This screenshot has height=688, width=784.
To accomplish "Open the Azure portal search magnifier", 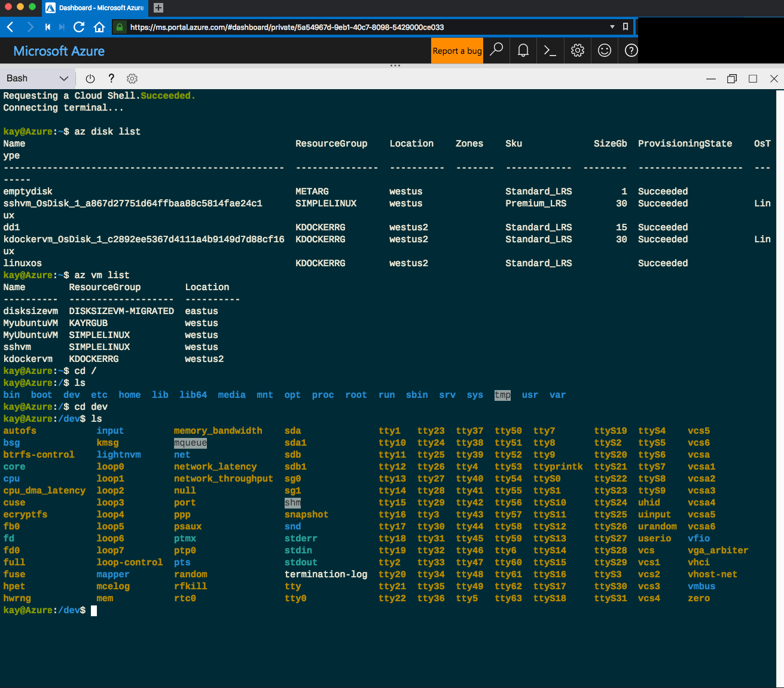I will tap(496, 50).
